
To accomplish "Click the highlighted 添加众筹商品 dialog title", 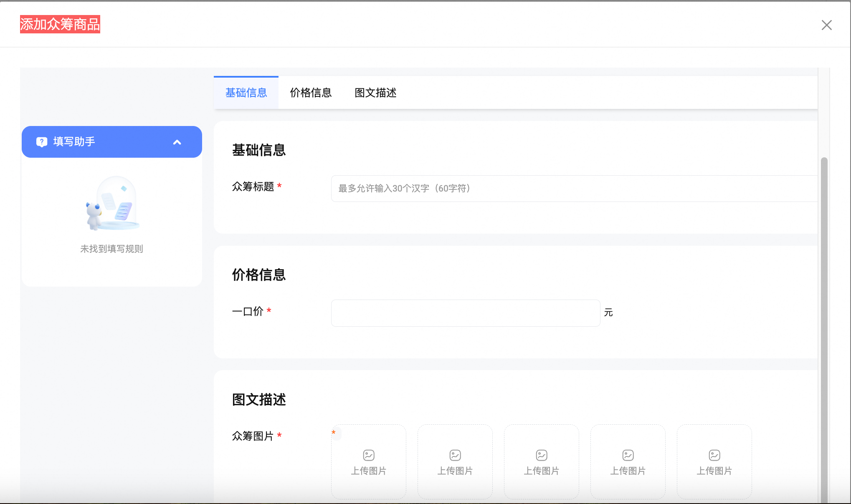I will pyautogui.click(x=60, y=25).
